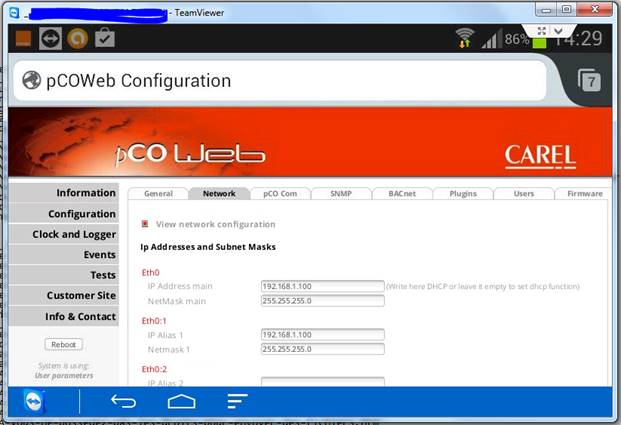Click the Netmask 1 input field
The width and height of the screenshot is (621, 425).
[x=322, y=349]
